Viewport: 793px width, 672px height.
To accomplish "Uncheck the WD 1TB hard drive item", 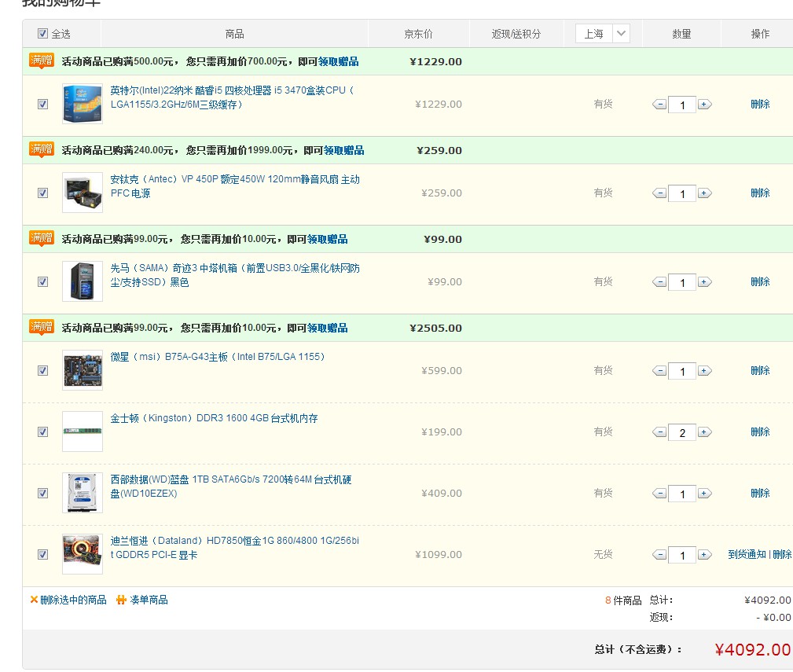I will point(43,493).
